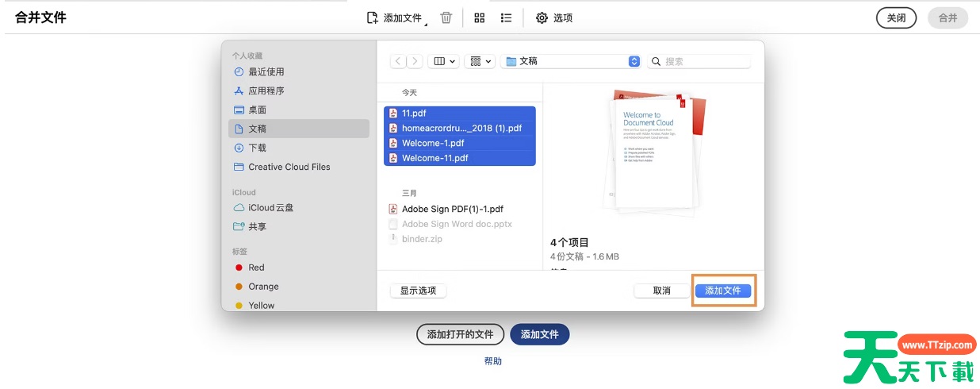Open iCloud云盘 in sidebar
This screenshot has width=980, height=389.
point(270,207)
